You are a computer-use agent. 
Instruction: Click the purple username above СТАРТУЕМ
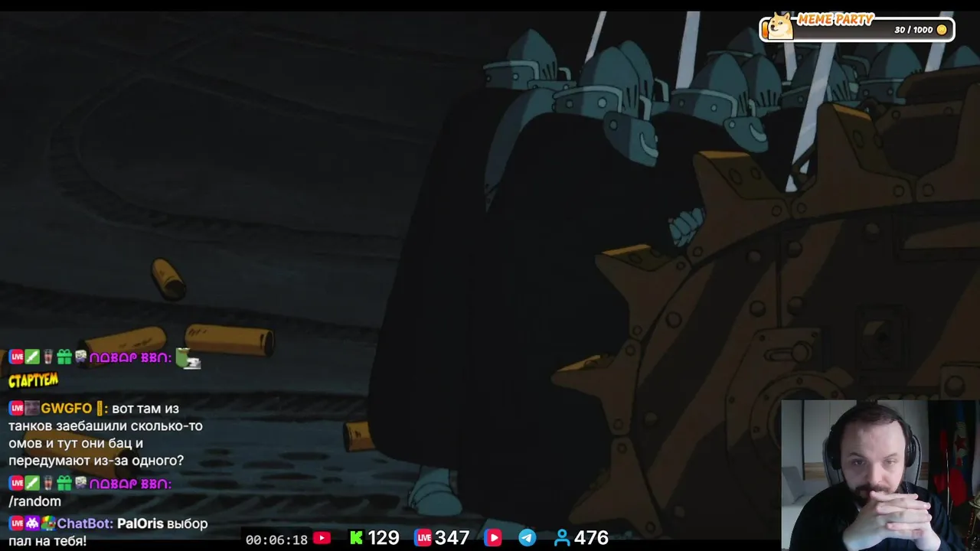point(129,357)
